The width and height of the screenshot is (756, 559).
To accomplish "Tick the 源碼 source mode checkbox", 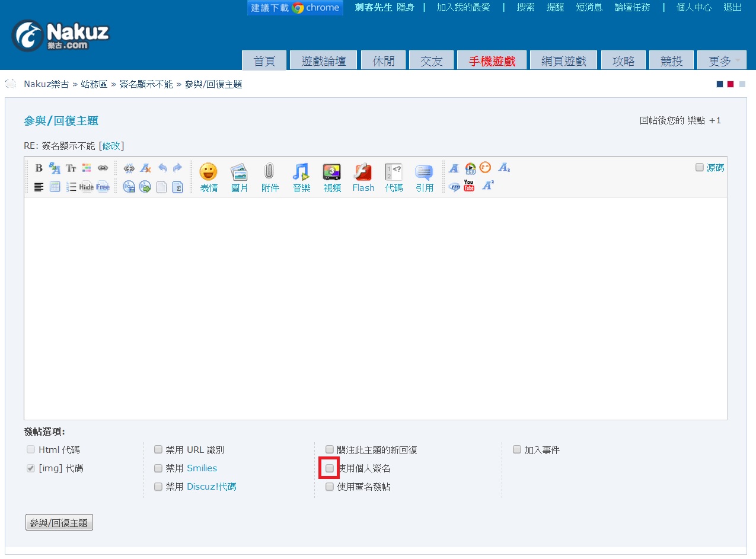I will pos(700,168).
